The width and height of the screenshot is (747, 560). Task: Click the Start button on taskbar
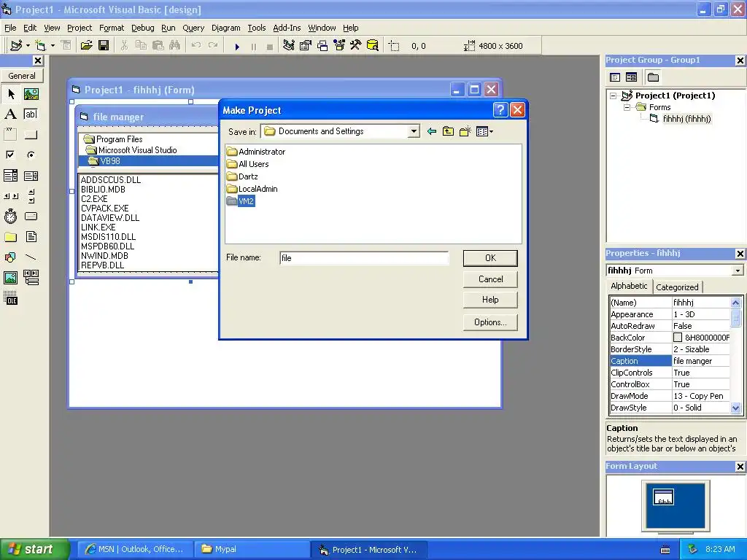click(x=34, y=549)
